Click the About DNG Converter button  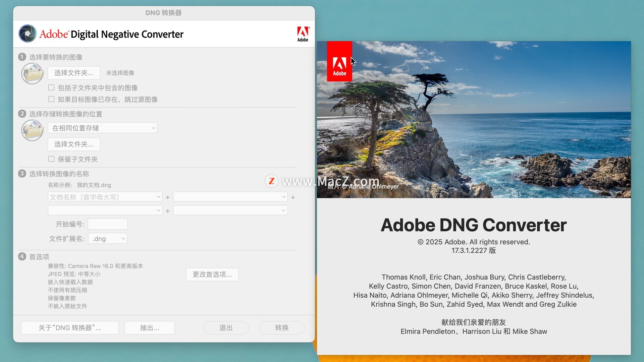(70, 328)
